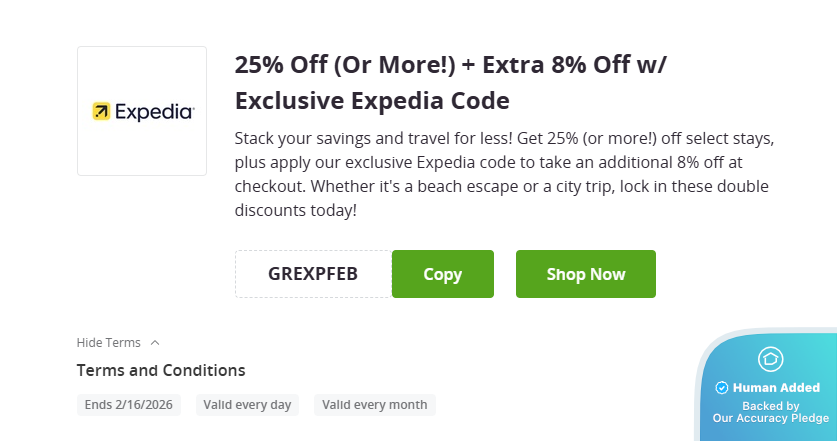Click the Expedia wordmark text in logo
This screenshot has width=837, height=441.
click(154, 112)
